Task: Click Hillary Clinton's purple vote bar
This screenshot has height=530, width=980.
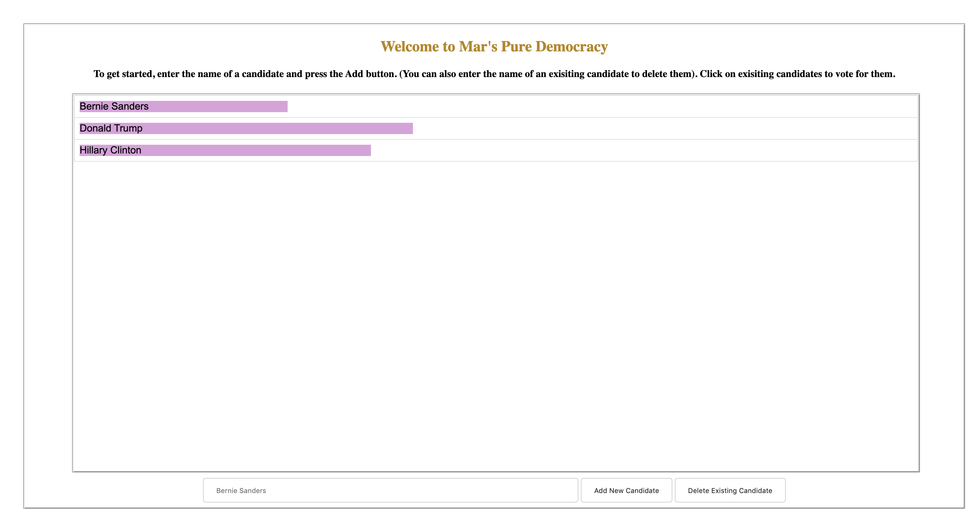Action: coord(255,151)
